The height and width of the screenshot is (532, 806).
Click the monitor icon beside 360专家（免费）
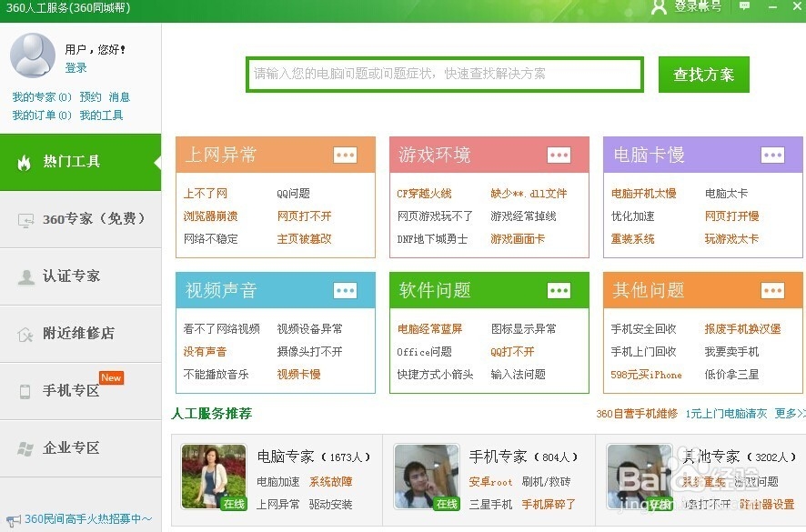tap(25, 220)
